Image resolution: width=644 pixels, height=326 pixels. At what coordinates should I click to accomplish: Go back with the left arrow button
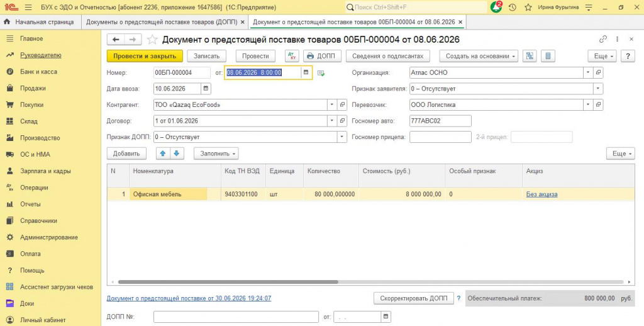coord(116,40)
